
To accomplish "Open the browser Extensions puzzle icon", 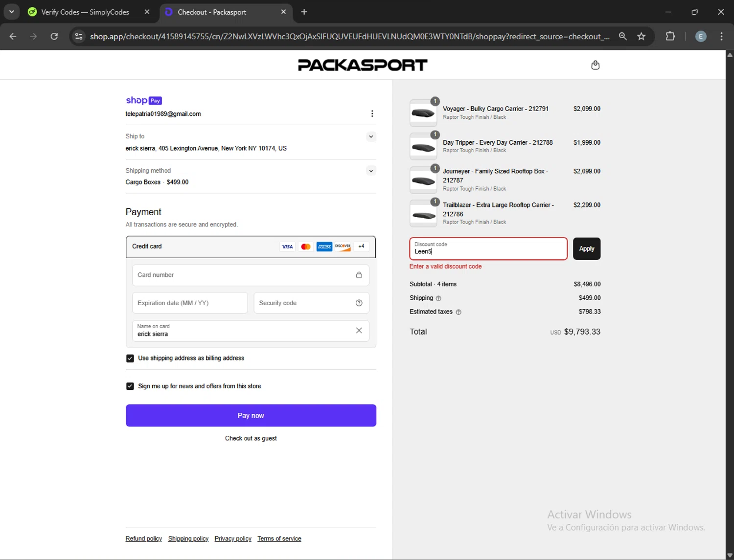I will click(x=670, y=36).
